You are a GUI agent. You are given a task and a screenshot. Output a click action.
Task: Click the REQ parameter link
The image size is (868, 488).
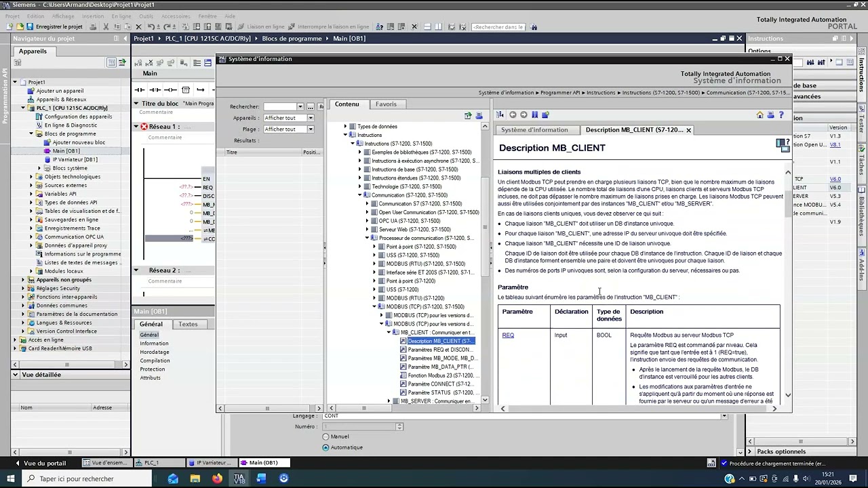tap(508, 335)
